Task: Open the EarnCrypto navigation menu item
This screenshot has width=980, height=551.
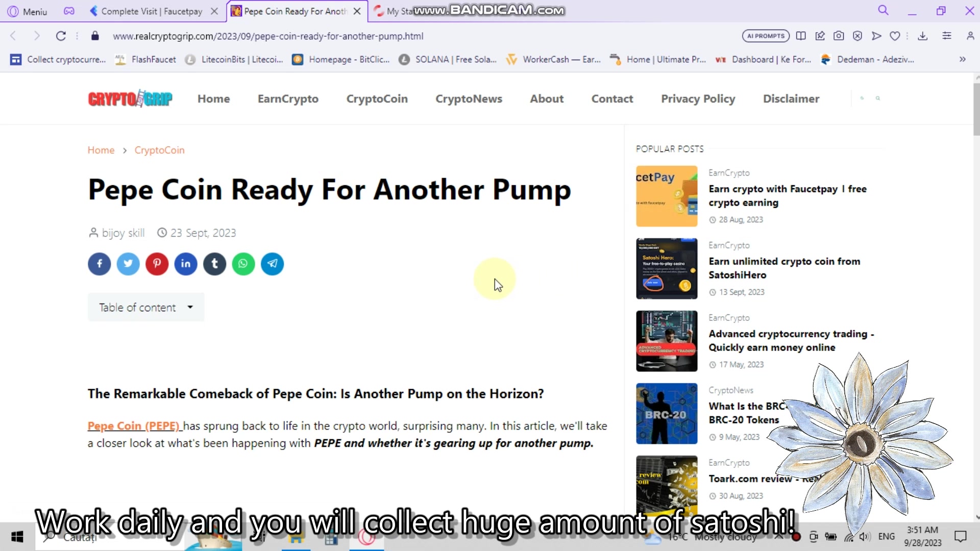Action: click(288, 98)
